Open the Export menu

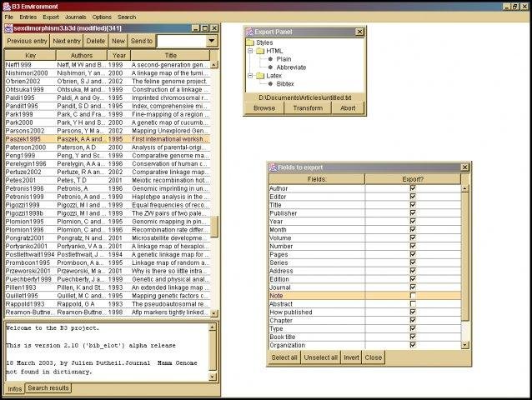51,17
